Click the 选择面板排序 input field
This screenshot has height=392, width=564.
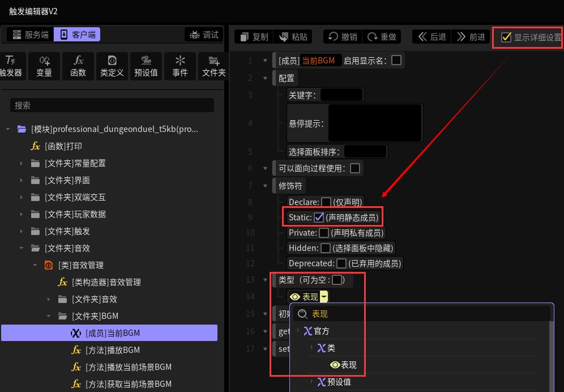click(x=365, y=152)
